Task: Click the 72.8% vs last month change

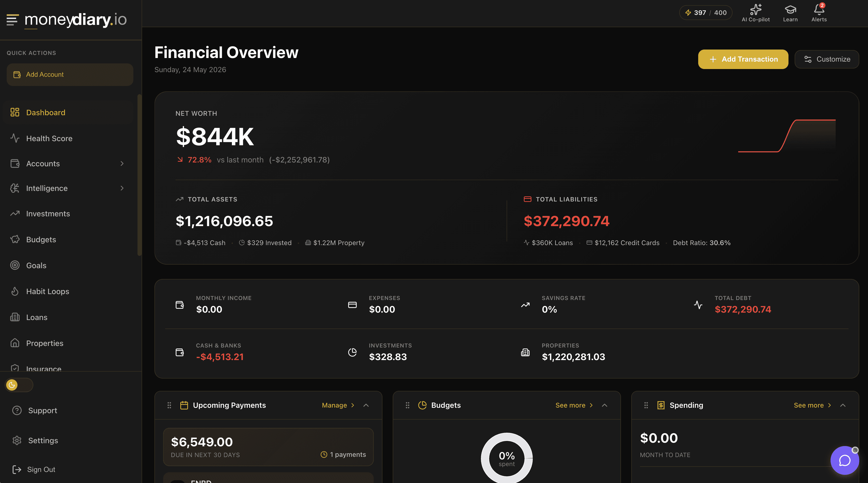Action: pos(253,160)
